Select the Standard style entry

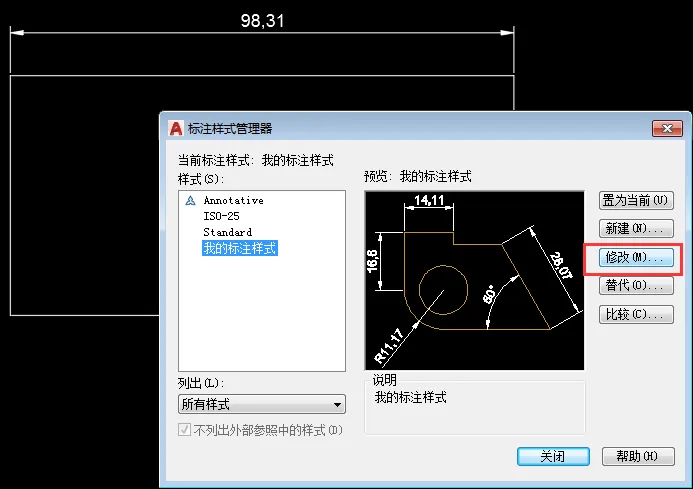(227, 232)
